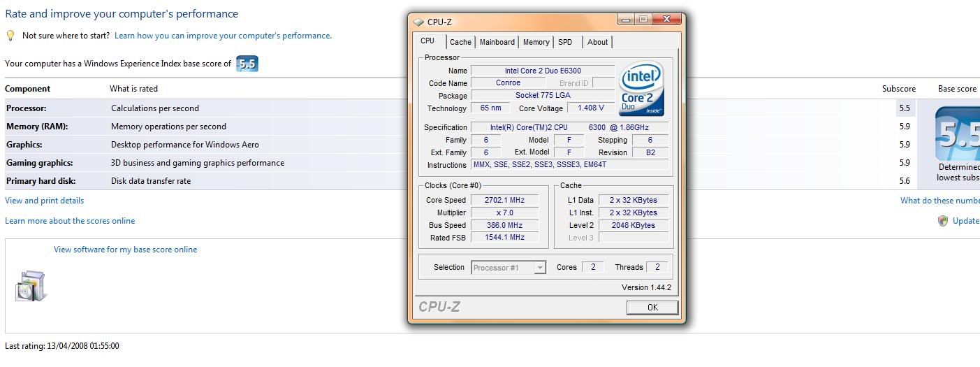Image resolution: width=980 pixels, height=367 pixels.
Task: Click the Primary hard disk subscore 5.6
Action: point(905,181)
